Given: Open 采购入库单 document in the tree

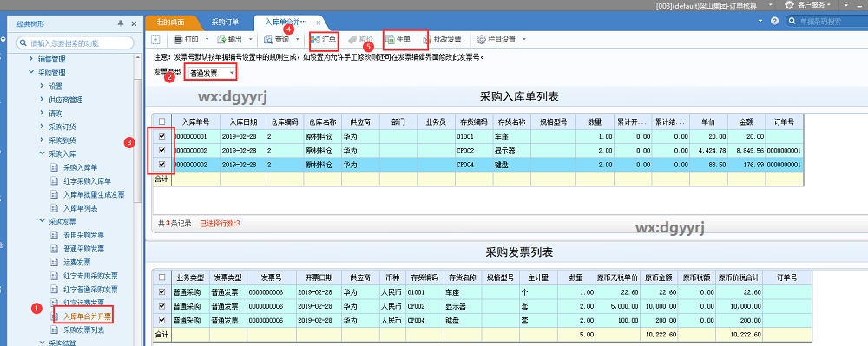Looking at the screenshot, I should point(80,166).
